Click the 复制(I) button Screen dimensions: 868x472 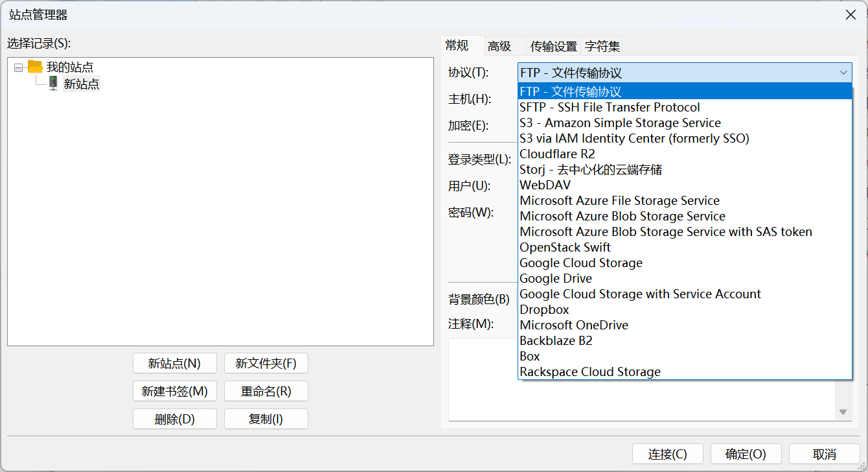pos(266,419)
